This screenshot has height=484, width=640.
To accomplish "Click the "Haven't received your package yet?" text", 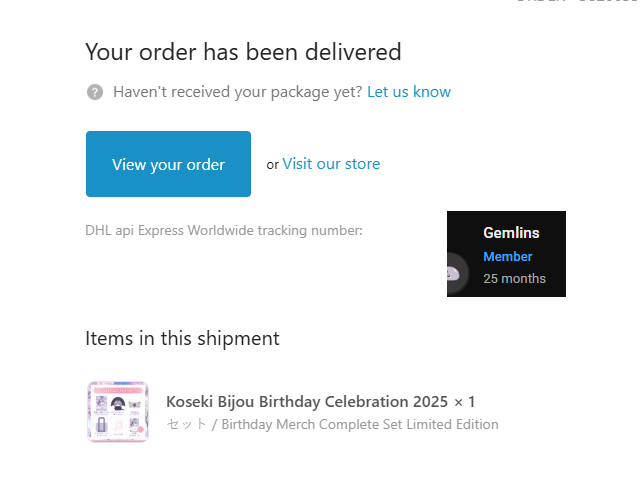I will pyautogui.click(x=237, y=92).
